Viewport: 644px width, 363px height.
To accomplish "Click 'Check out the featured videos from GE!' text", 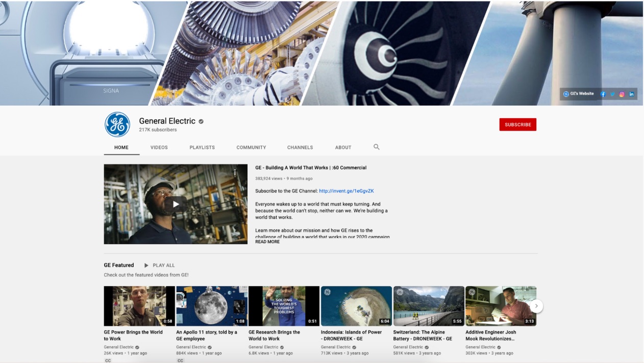I will tap(146, 275).
